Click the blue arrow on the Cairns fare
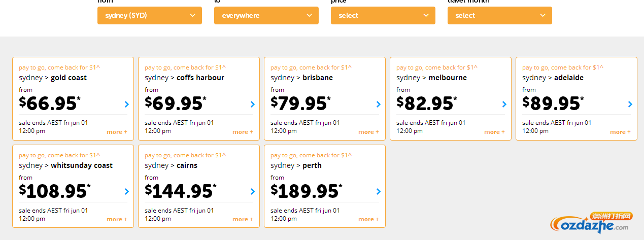The height and width of the screenshot is (240, 644). pyautogui.click(x=252, y=191)
